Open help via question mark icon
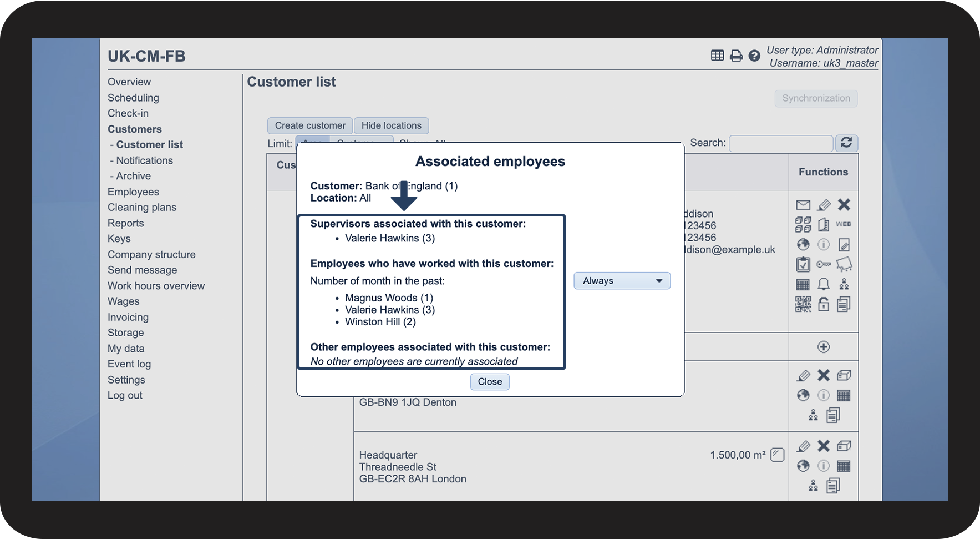 (754, 56)
